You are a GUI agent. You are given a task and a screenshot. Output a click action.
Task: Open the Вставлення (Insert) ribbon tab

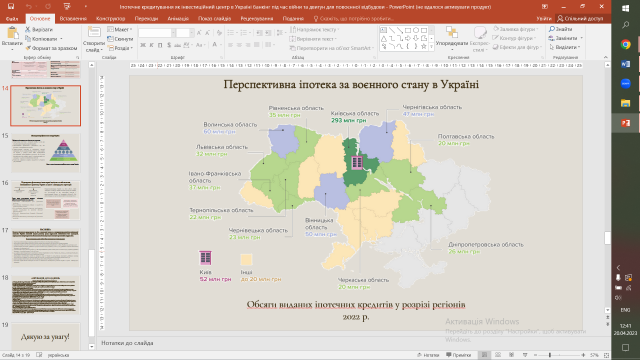coord(73,18)
